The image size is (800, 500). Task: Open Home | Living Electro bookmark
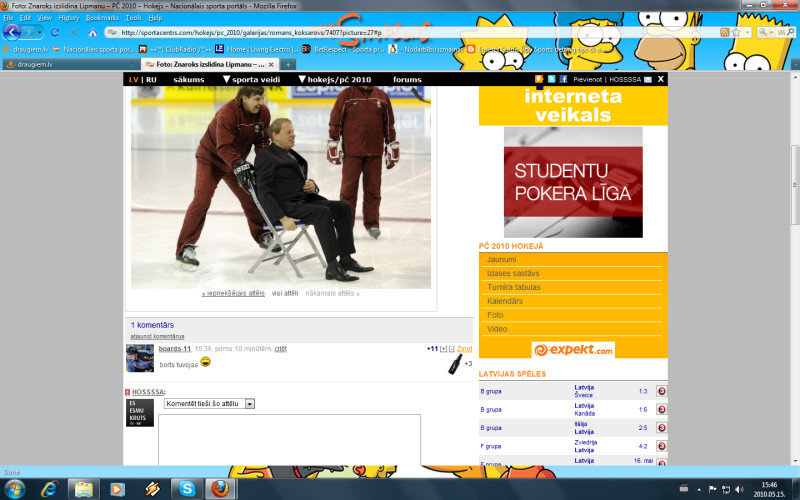[x=257, y=49]
